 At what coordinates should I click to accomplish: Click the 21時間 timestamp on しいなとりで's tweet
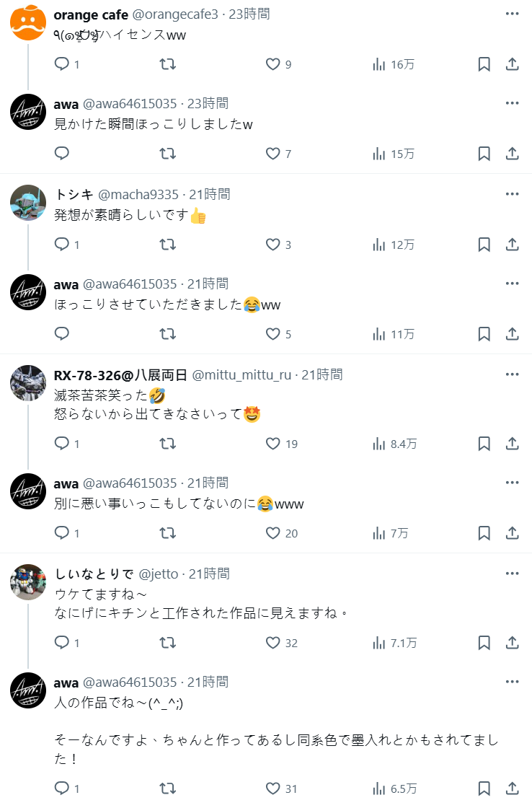210,574
